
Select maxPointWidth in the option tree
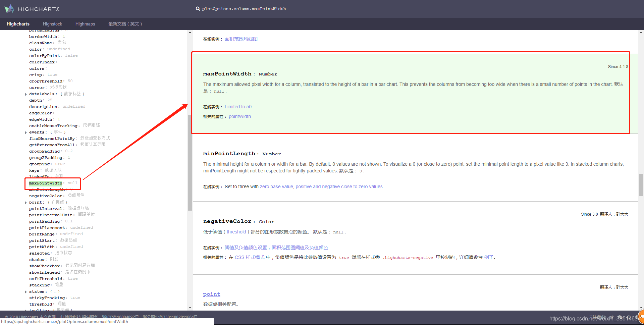[46, 183]
